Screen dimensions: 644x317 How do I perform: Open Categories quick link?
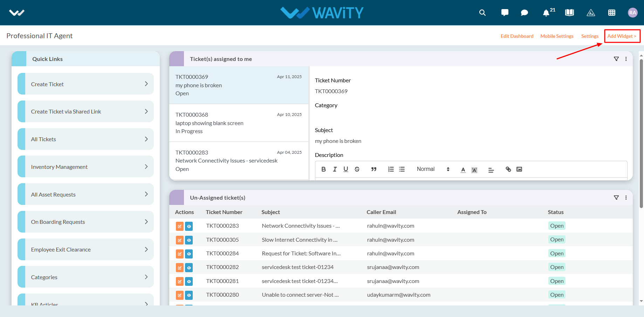pos(85,277)
